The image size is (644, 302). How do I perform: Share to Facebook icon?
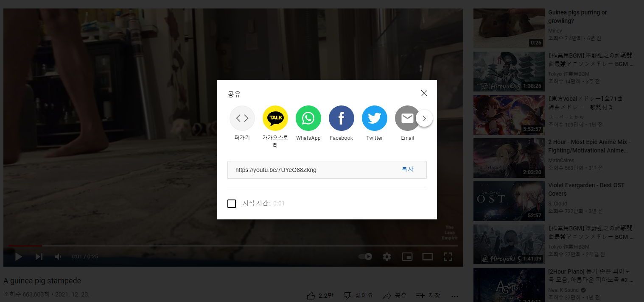[x=342, y=118]
